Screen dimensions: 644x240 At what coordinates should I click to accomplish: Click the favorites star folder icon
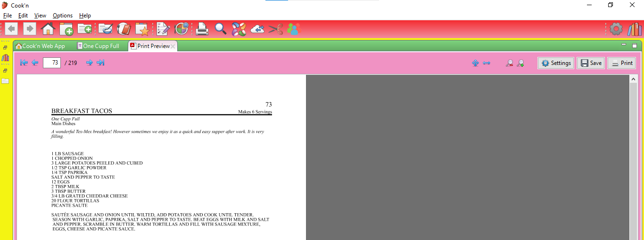[x=142, y=29]
